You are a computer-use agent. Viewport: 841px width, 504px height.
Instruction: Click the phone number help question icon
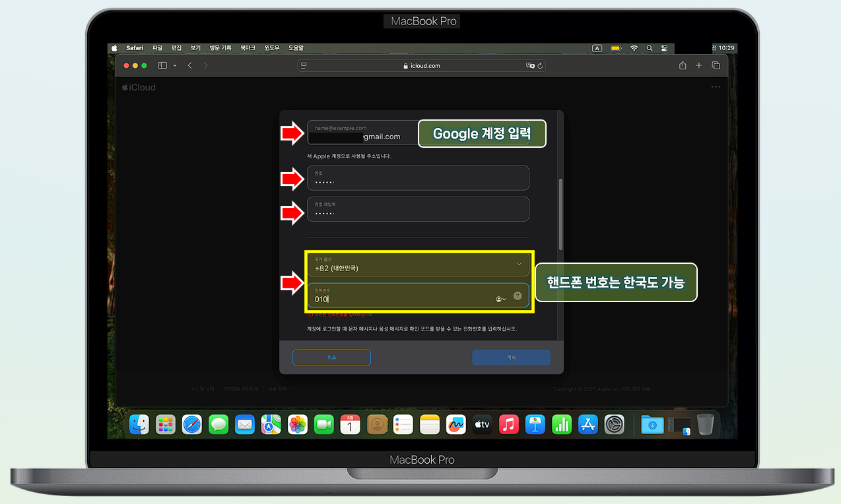pos(518,296)
